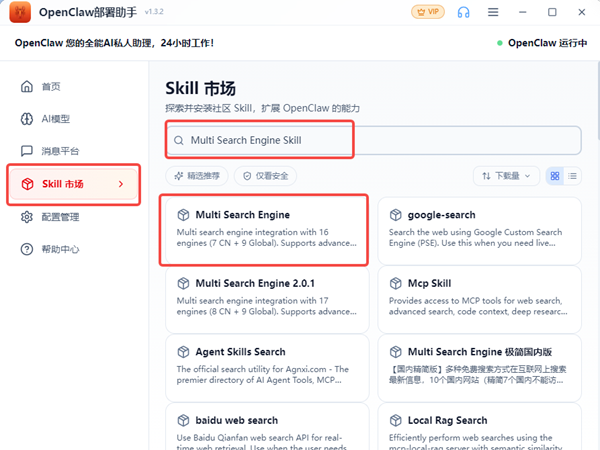Viewport: 600px width, 450px height.
Task: Toggle the 仅看安全 filter
Action: (x=265, y=176)
